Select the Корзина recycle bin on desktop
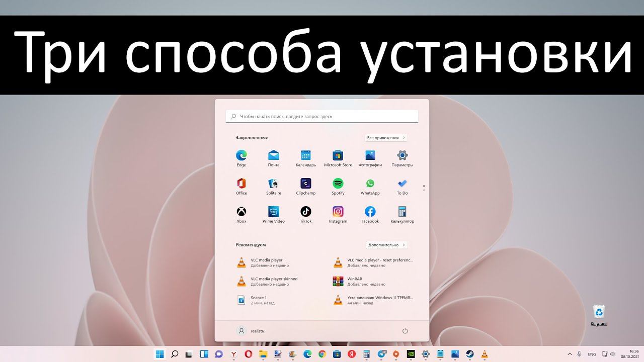 pyautogui.click(x=599, y=315)
